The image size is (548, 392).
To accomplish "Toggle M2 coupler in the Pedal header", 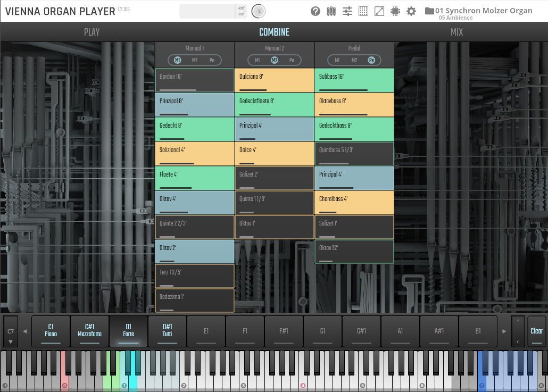I will click(x=354, y=60).
